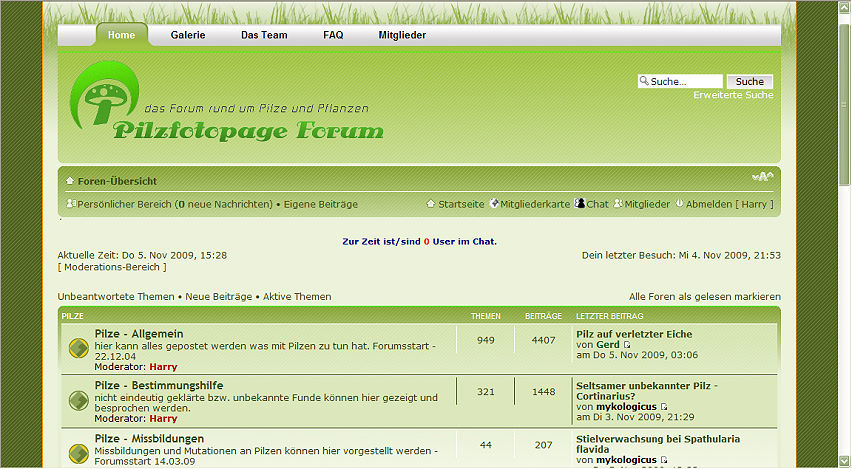Go to Startseite link

click(461, 204)
